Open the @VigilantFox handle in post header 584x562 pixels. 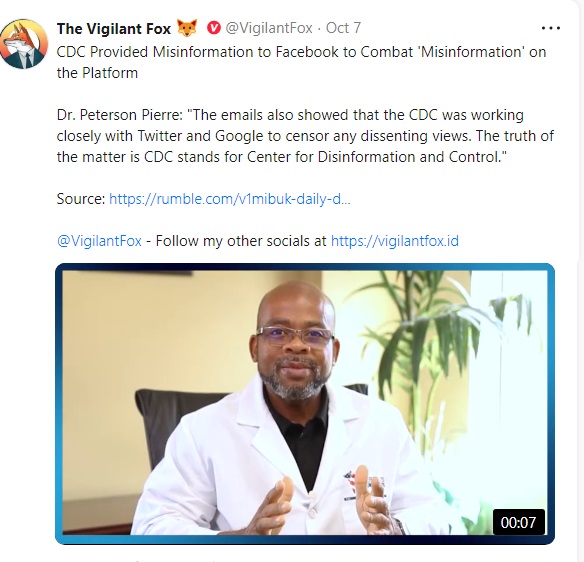point(269,28)
